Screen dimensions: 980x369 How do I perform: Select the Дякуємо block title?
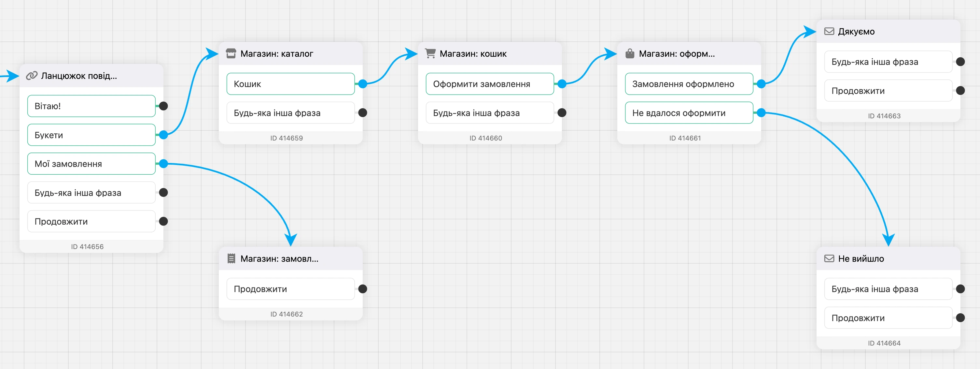856,32
